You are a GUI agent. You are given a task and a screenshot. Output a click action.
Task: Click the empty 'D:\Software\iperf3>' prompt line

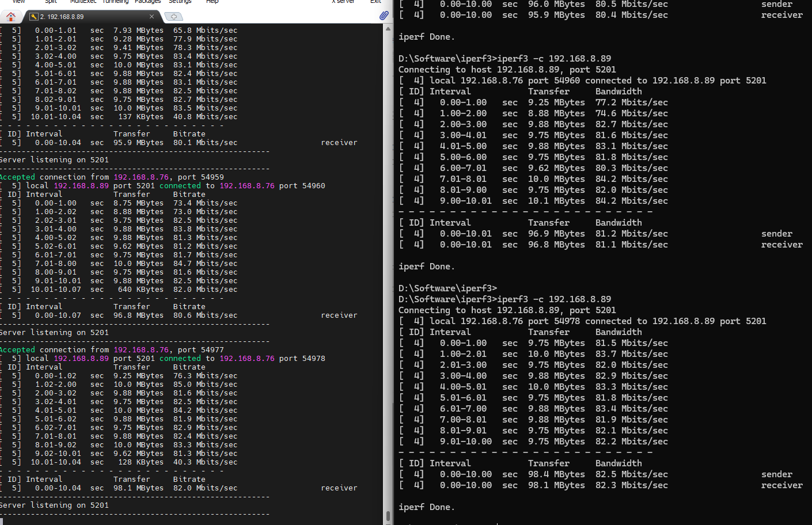[x=447, y=288]
